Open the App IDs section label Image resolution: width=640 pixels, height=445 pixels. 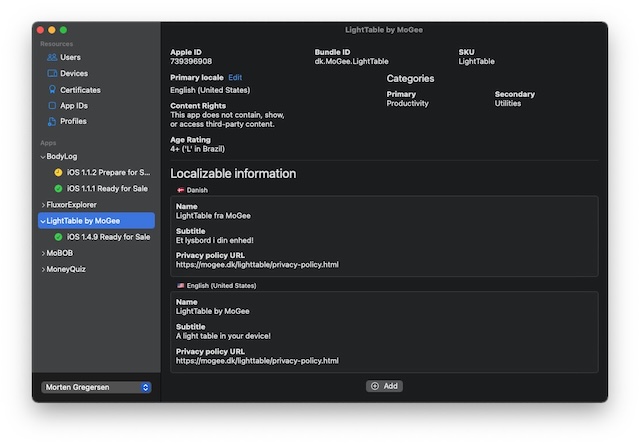coord(74,106)
